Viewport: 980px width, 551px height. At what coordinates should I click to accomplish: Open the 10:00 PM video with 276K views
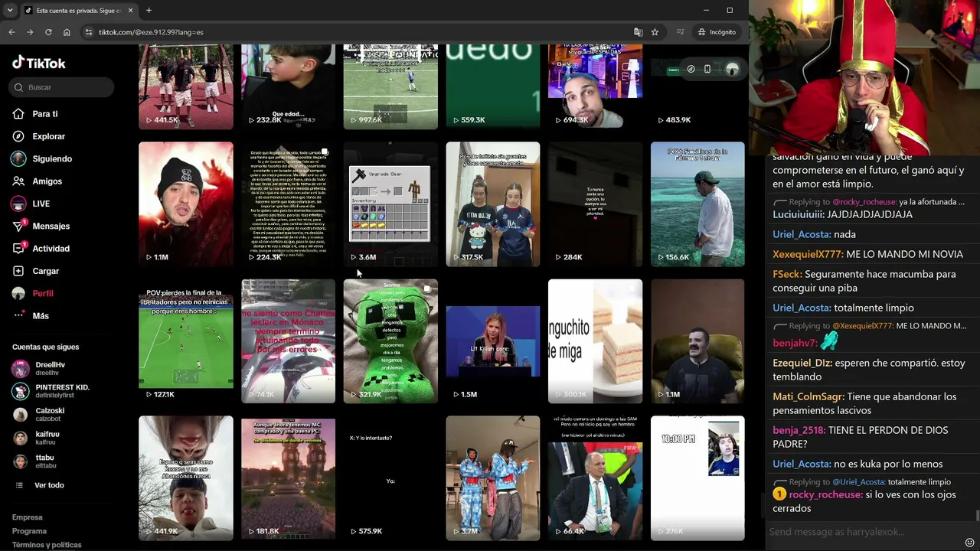coord(697,478)
